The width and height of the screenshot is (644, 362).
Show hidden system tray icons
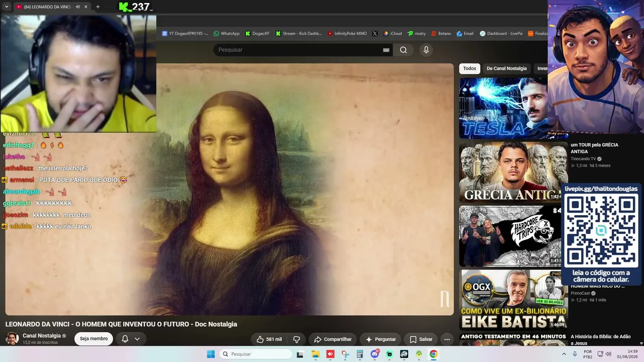tap(564, 354)
